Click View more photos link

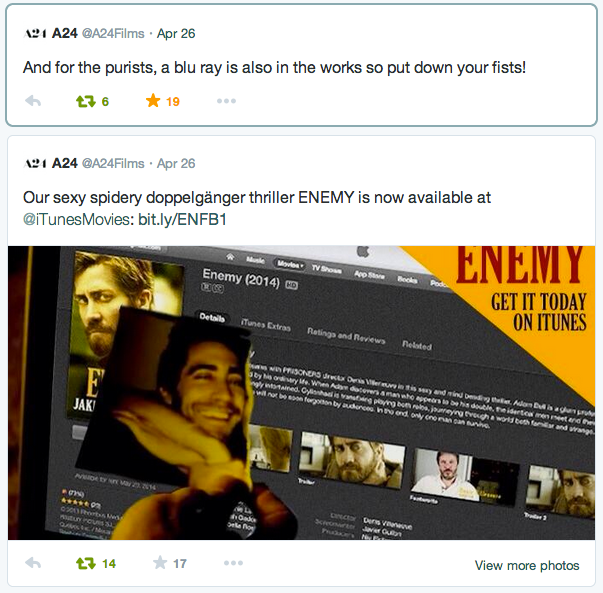click(x=527, y=565)
